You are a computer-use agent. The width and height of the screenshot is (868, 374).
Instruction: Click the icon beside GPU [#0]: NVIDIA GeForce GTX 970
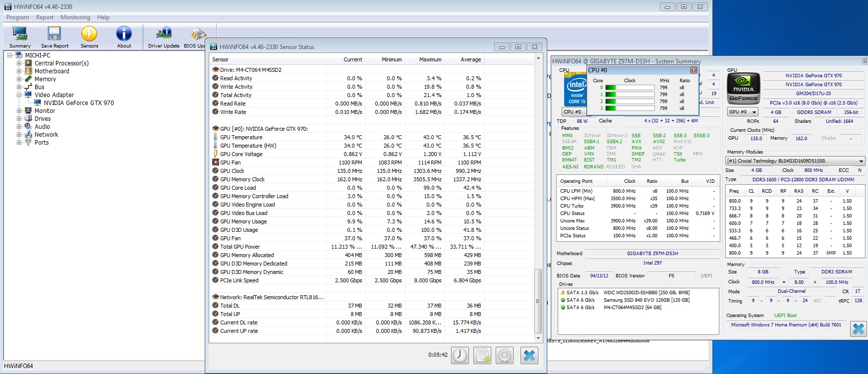click(x=216, y=129)
